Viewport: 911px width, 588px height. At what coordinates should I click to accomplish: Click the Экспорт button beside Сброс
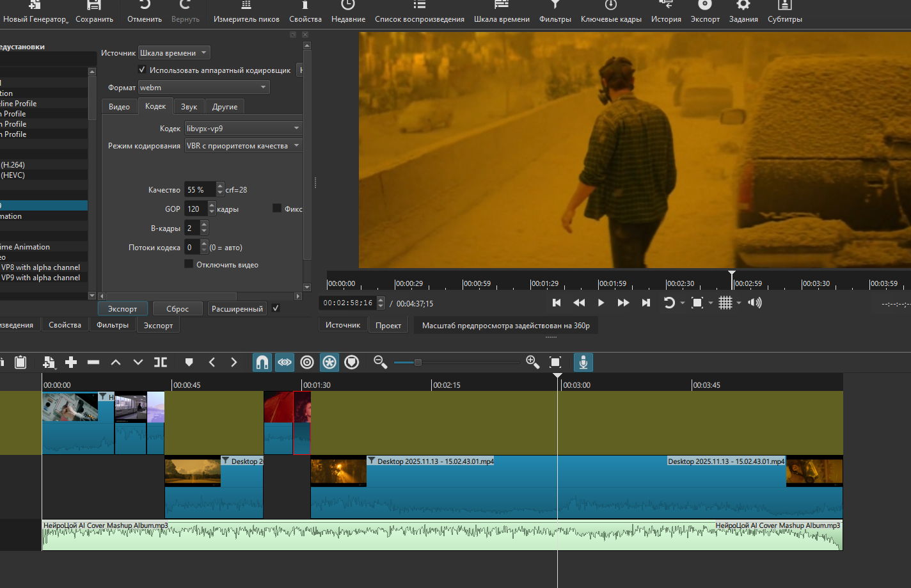click(122, 309)
